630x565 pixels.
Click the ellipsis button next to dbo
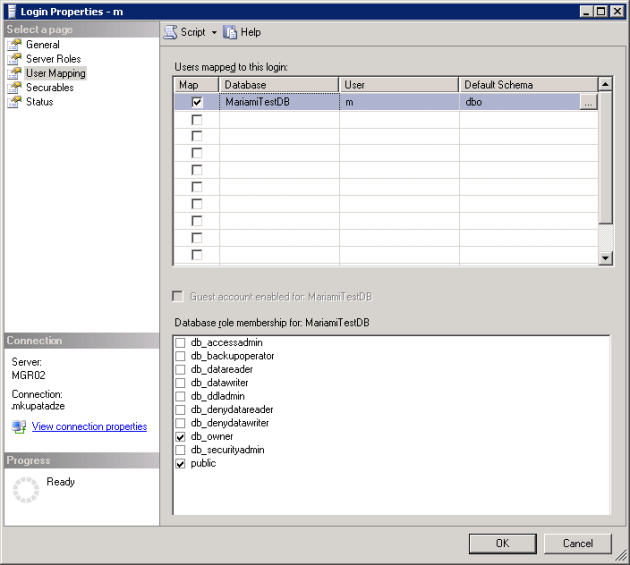pyautogui.click(x=588, y=102)
